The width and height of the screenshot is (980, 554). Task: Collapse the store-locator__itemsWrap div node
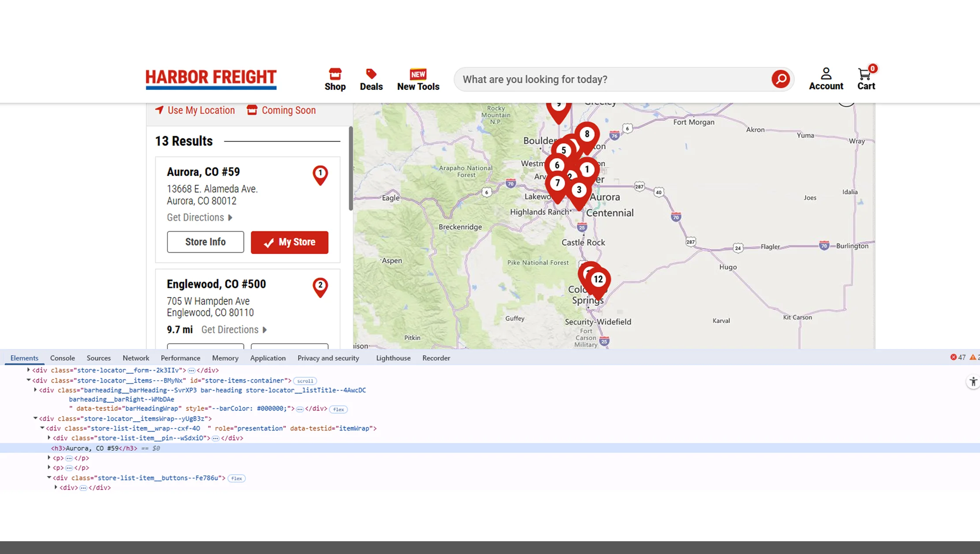pos(36,418)
